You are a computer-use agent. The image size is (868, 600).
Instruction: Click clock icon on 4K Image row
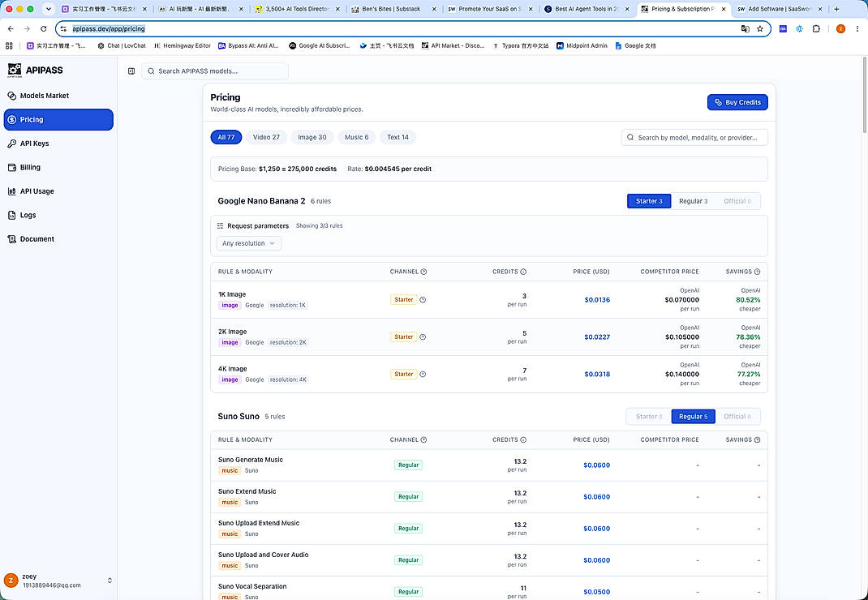click(423, 374)
